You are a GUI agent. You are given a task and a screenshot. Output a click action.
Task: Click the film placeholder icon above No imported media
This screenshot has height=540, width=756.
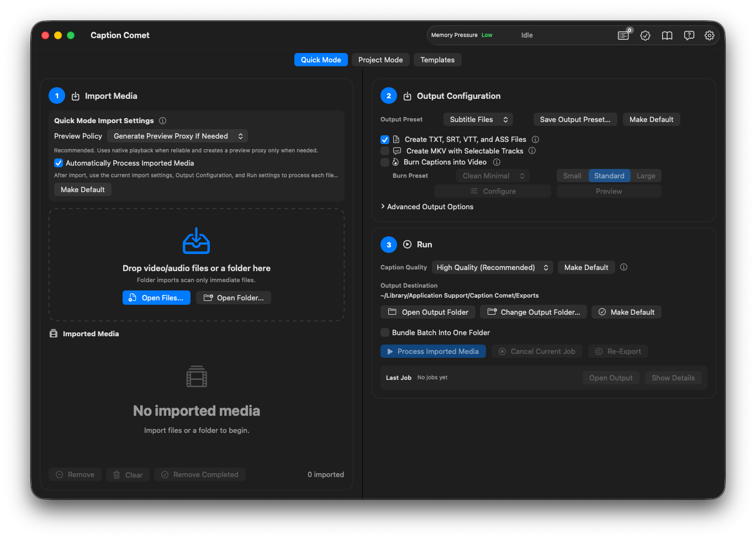(x=197, y=377)
